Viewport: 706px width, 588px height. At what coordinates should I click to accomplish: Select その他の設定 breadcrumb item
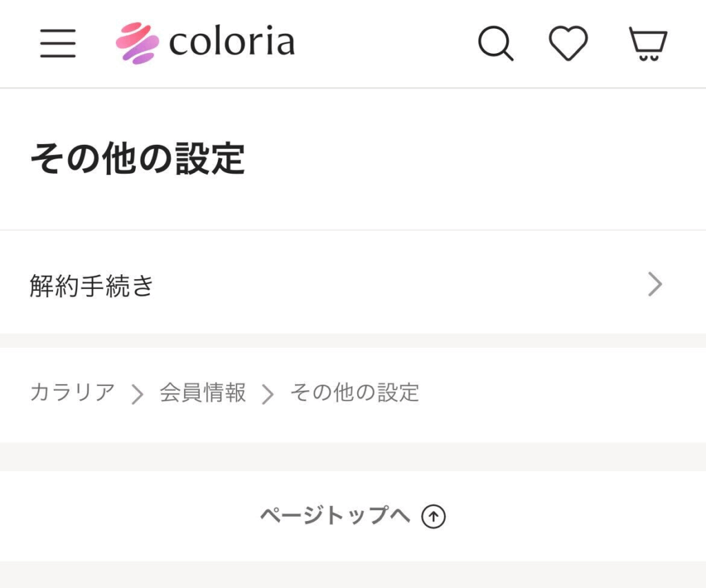(354, 393)
